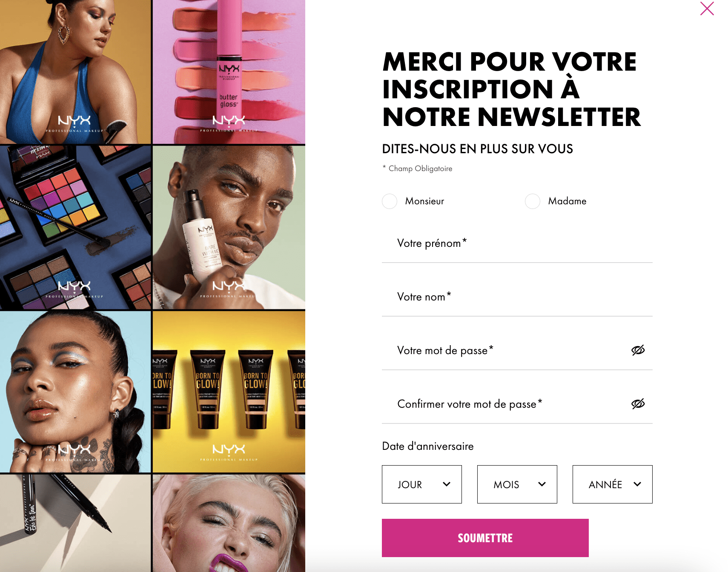
Task: Close the newsletter popup with pink X
Action: (x=707, y=9)
